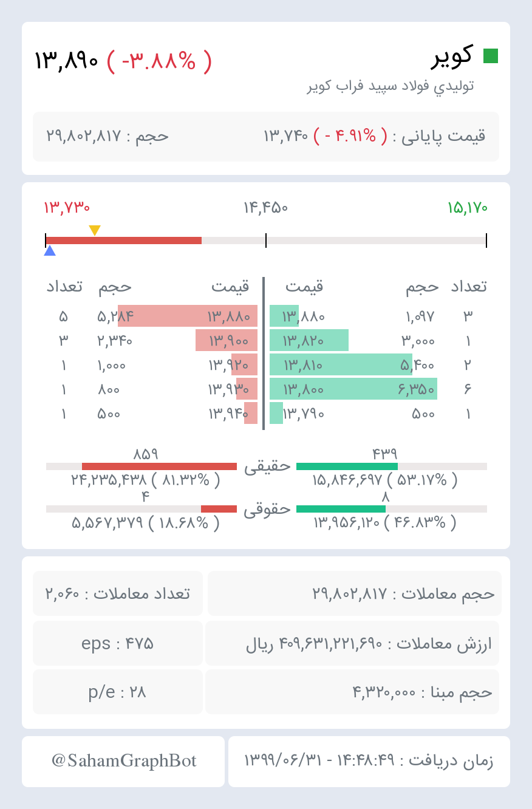Click the red filled segment of the price range bar
This screenshot has width=532, height=809.
(124, 241)
